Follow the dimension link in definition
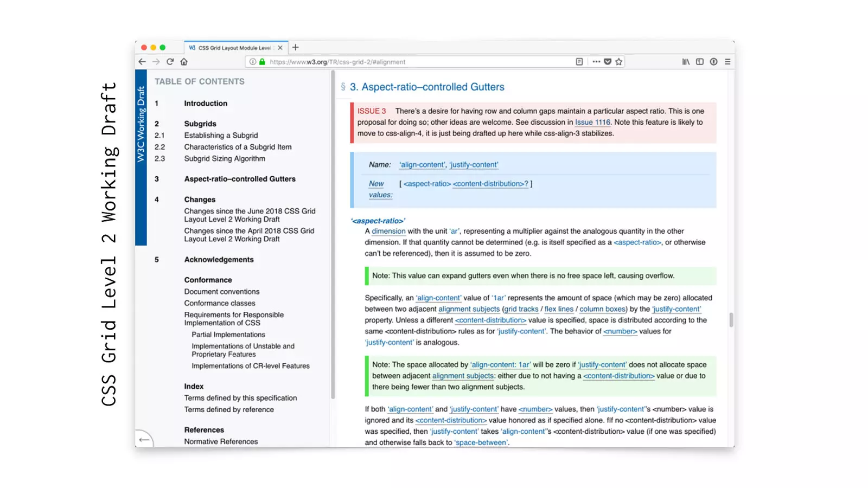Image resolution: width=868 pixels, height=488 pixels. tap(388, 232)
